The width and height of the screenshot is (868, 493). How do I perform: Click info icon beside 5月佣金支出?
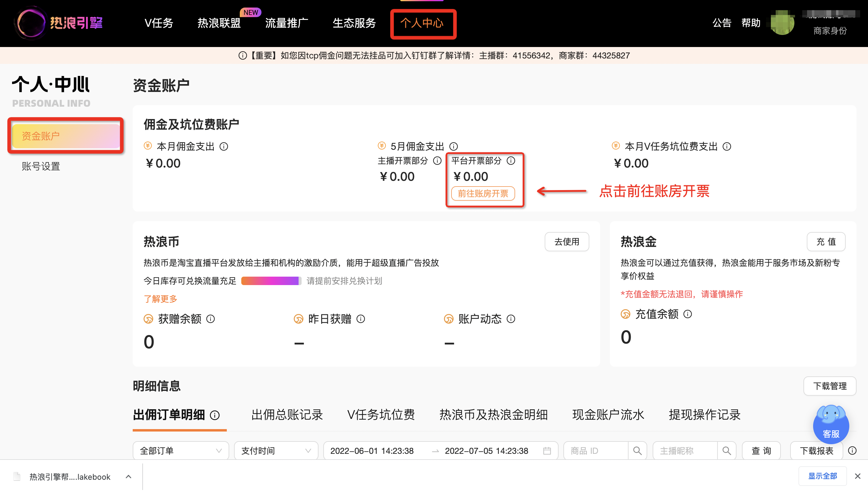453,147
